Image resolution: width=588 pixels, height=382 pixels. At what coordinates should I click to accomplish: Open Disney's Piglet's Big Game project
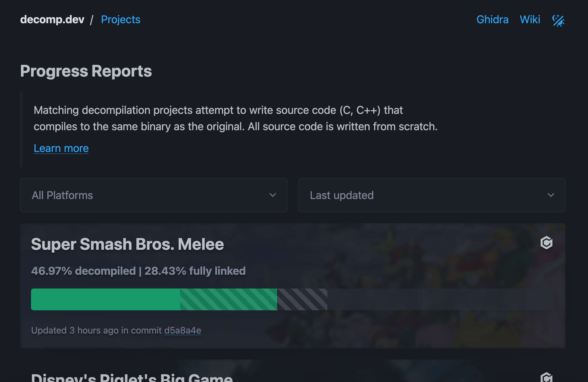(x=132, y=377)
